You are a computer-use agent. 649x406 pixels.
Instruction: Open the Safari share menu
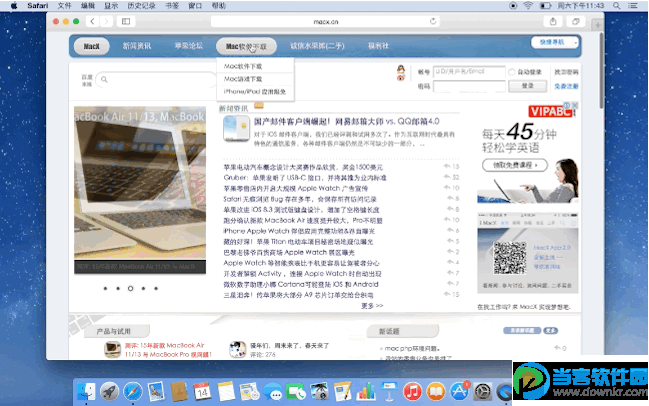coord(553,22)
